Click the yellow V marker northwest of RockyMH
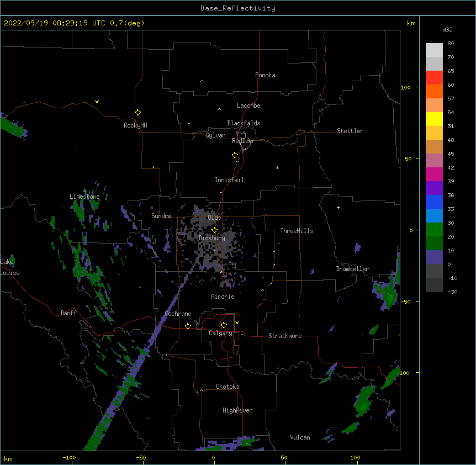The height and width of the screenshot is (465, 476). click(x=97, y=102)
